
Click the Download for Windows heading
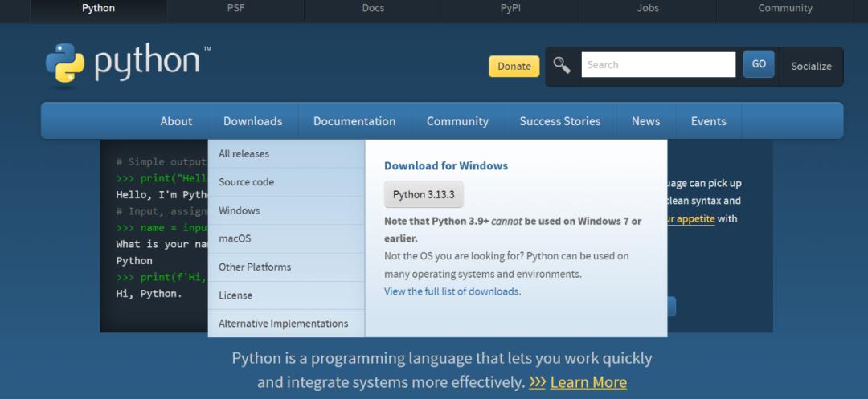point(445,166)
